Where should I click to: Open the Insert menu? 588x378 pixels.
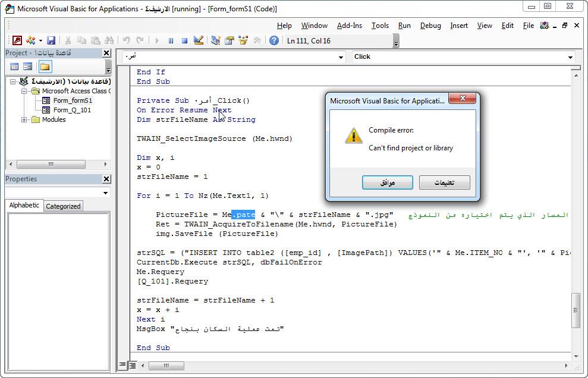pos(459,26)
